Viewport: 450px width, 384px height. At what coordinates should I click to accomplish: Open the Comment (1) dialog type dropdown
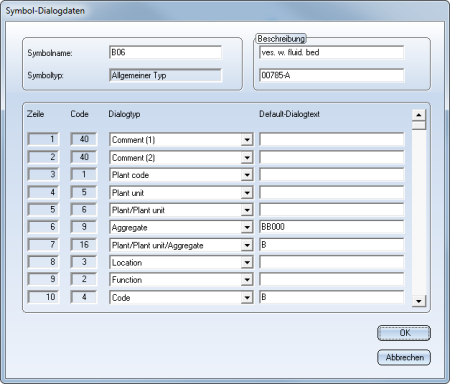tap(247, 140)
